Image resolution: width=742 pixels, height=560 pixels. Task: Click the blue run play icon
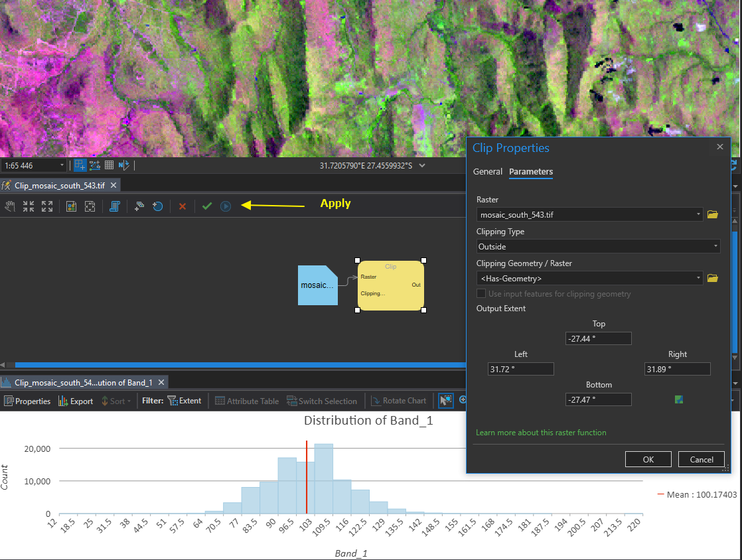click(226, 206)
